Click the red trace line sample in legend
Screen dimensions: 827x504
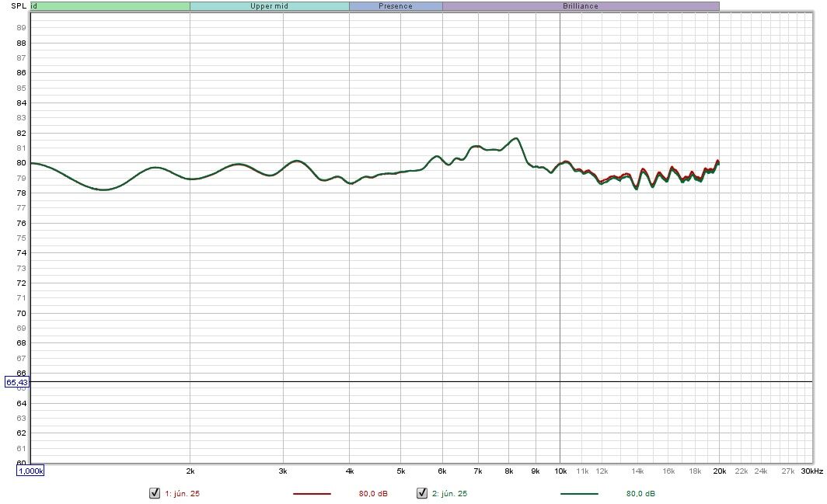pos(312,494)
